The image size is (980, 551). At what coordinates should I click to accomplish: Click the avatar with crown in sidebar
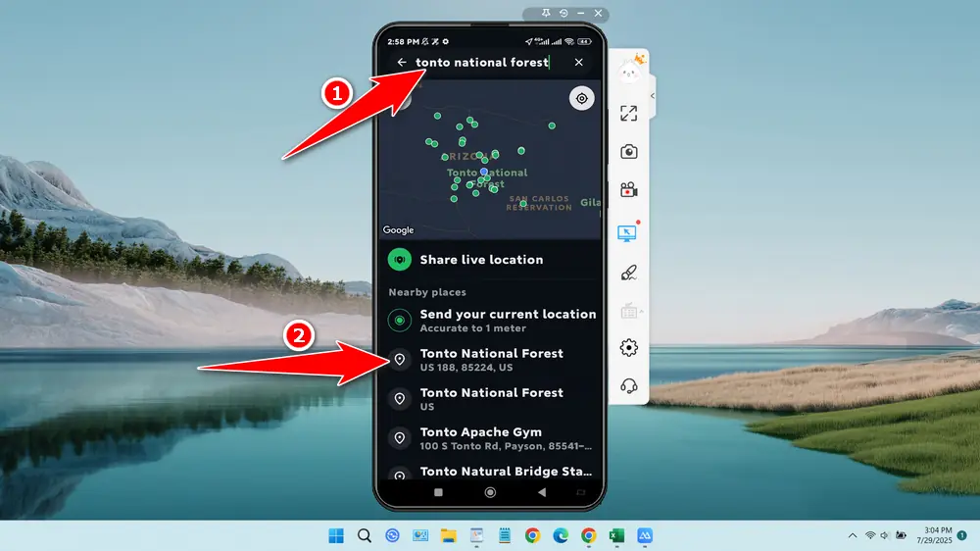(x=630, y=71)
